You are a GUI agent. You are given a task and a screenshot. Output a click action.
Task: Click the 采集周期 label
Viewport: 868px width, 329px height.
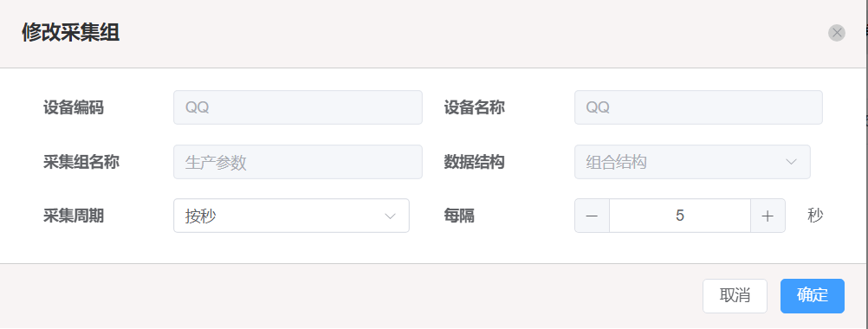click(x=73, y=216)
